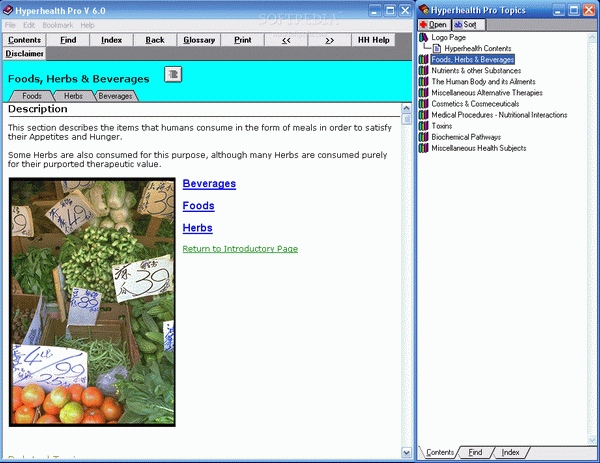600x463 pixels.
Task: Follow the Return to Introductory Page link
Action: [x=240, y=249]
